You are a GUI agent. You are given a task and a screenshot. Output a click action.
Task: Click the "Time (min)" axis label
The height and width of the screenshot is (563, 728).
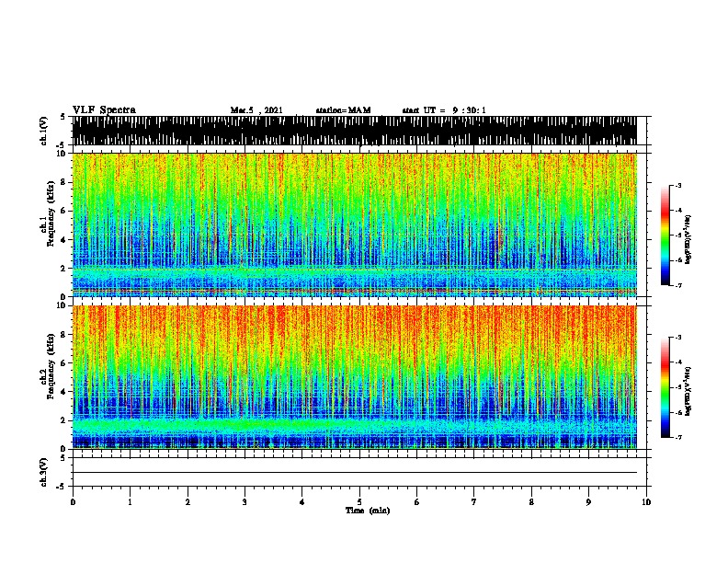pyautogui.click(x=368, y=511)
